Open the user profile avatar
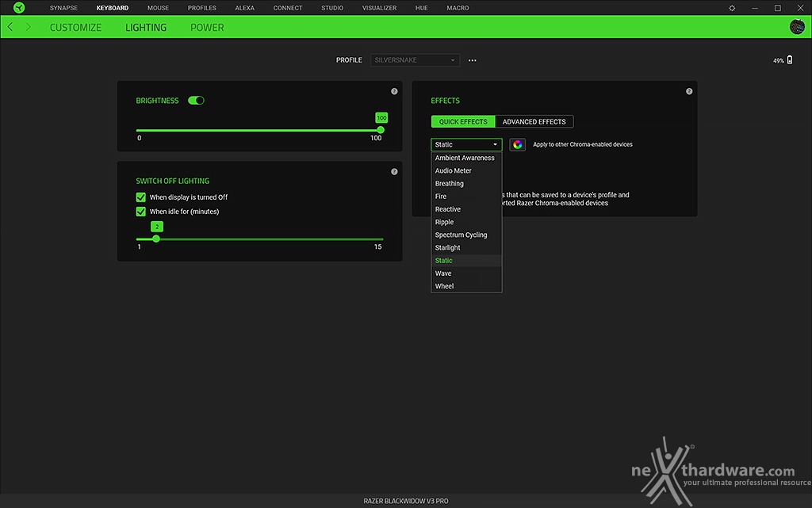 point(797,27)
